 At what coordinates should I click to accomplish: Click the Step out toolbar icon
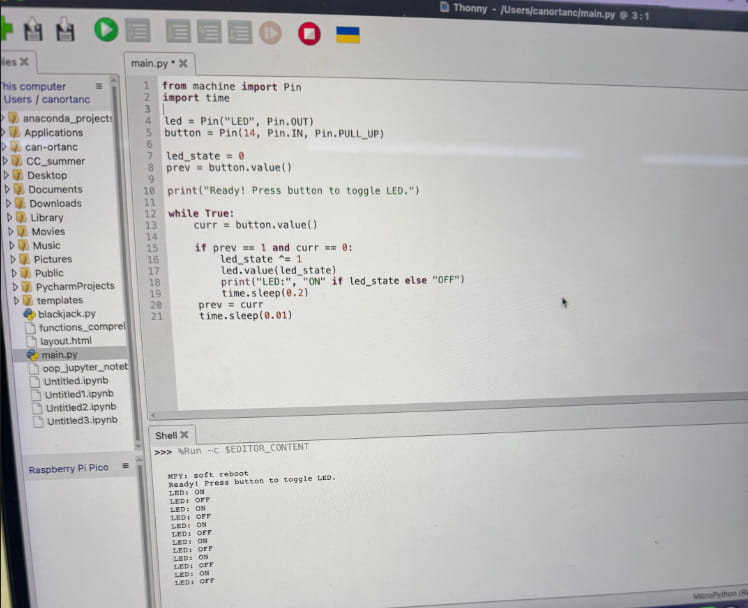pyautogui.click(x=240, y=32)
